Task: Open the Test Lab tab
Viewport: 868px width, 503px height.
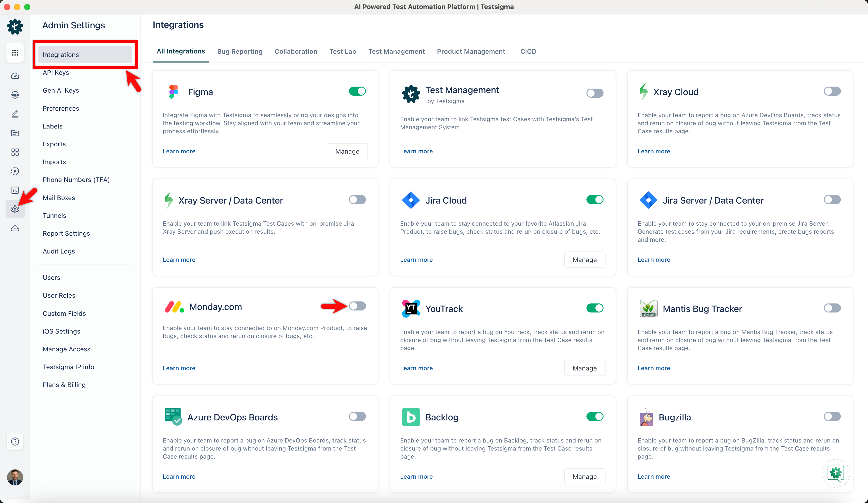Action: (343, 51)
